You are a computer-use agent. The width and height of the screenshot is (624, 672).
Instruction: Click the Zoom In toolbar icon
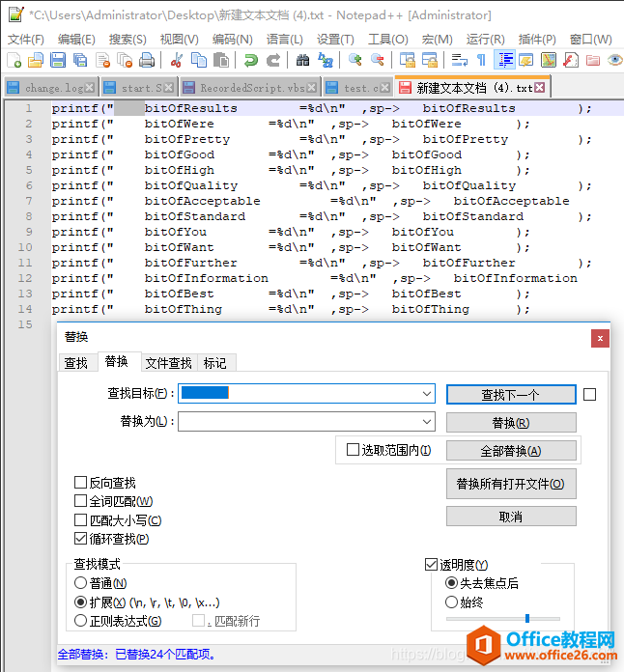[355, 60]
